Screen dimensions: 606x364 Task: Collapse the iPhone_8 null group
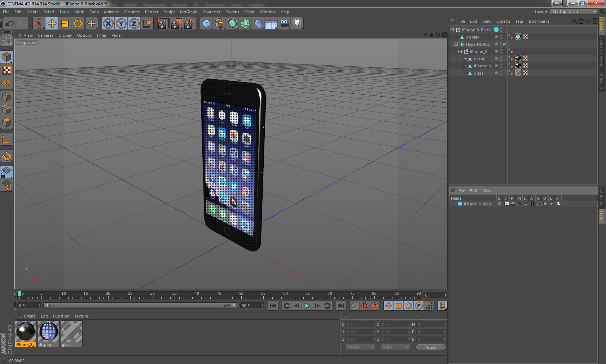(x=460, y=52)
